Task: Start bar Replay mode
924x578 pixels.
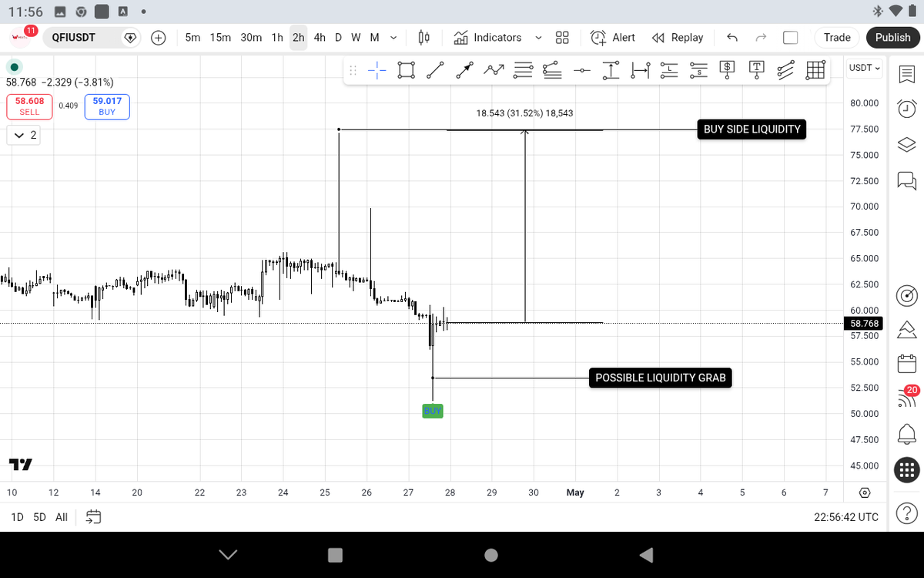Action: pos(678,37)
